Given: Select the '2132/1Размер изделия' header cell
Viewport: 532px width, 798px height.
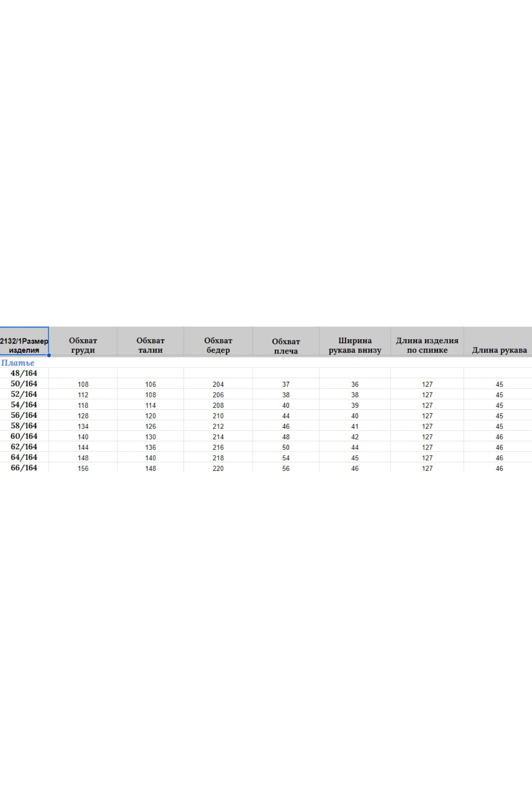Looking at the screenshot, I should coord(24,345).
